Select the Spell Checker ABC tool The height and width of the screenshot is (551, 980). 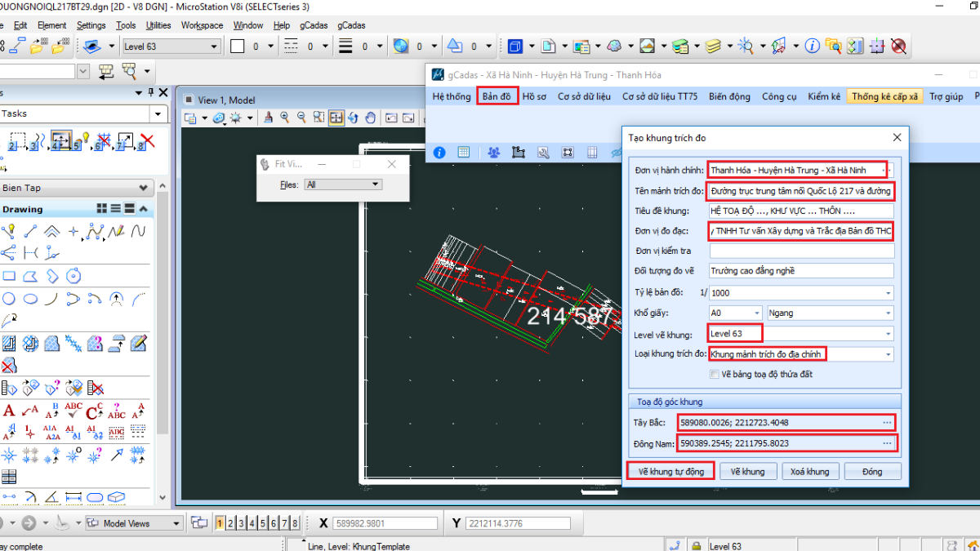coord(73,411)
